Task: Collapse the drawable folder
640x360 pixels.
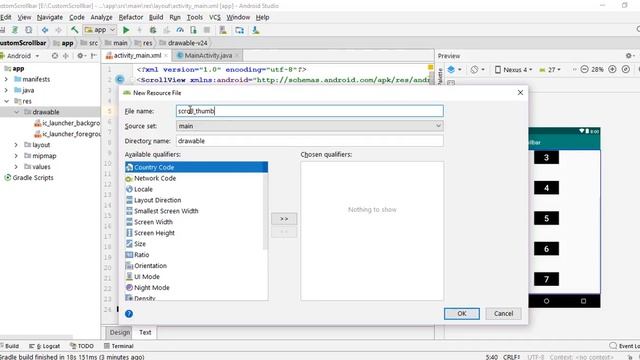Action: tap(16, 112)
